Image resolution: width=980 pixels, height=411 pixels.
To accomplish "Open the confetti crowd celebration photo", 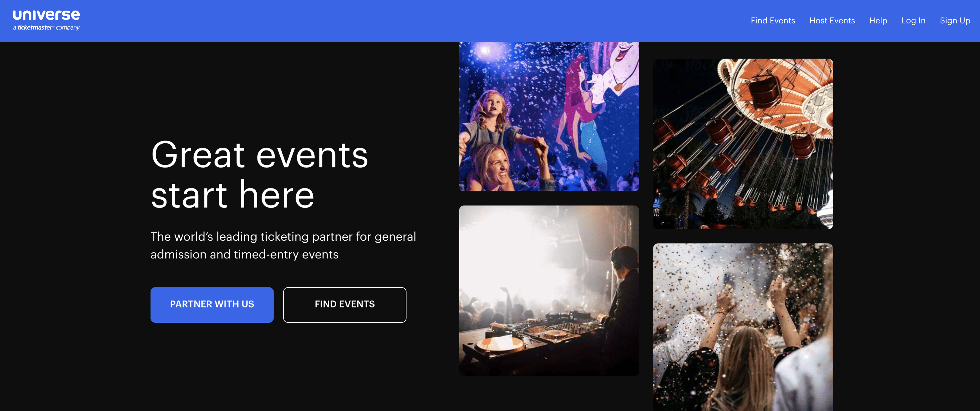I will click(743, 327).
